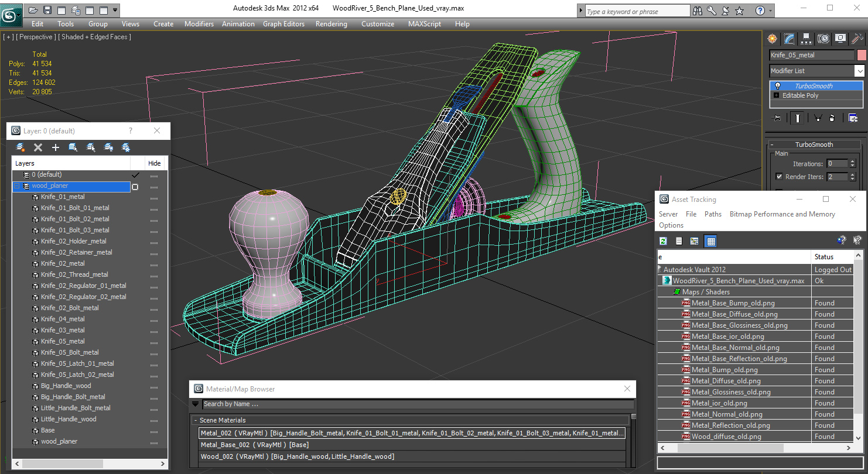Collapse the wood_planer layer tree
This screenshot has width=868, height=474.
pyautogui.click(x=17, y=186)
